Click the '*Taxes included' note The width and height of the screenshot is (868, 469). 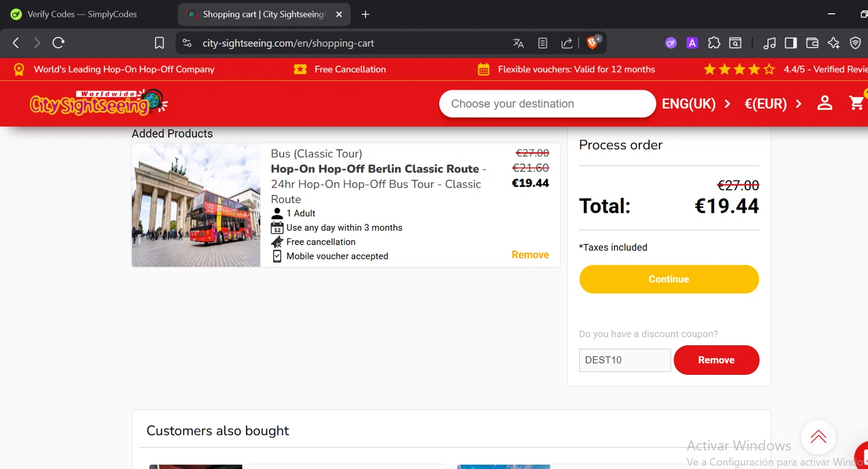coord(613,248)
